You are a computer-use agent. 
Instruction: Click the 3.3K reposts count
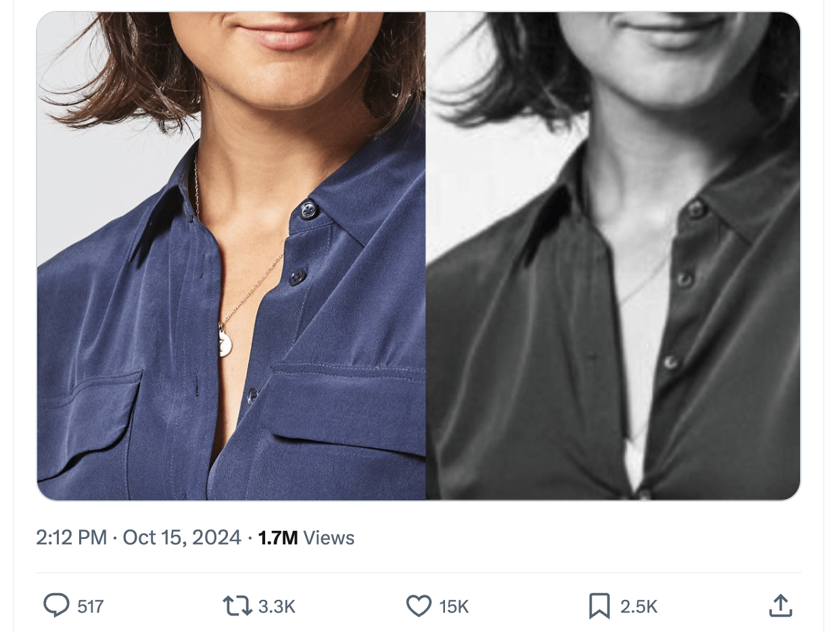[277, 607]
